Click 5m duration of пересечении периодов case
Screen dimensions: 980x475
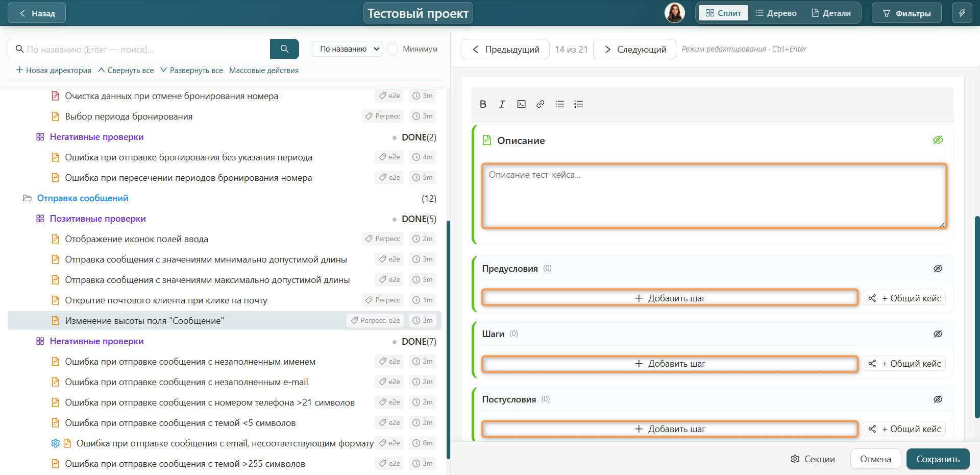tap(423, 177)
